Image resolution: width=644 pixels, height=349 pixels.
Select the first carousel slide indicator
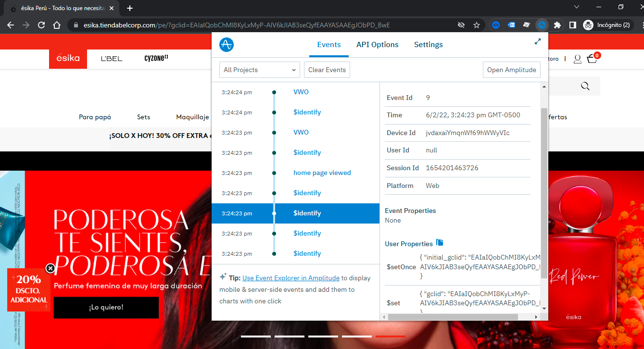click(256, 336)
